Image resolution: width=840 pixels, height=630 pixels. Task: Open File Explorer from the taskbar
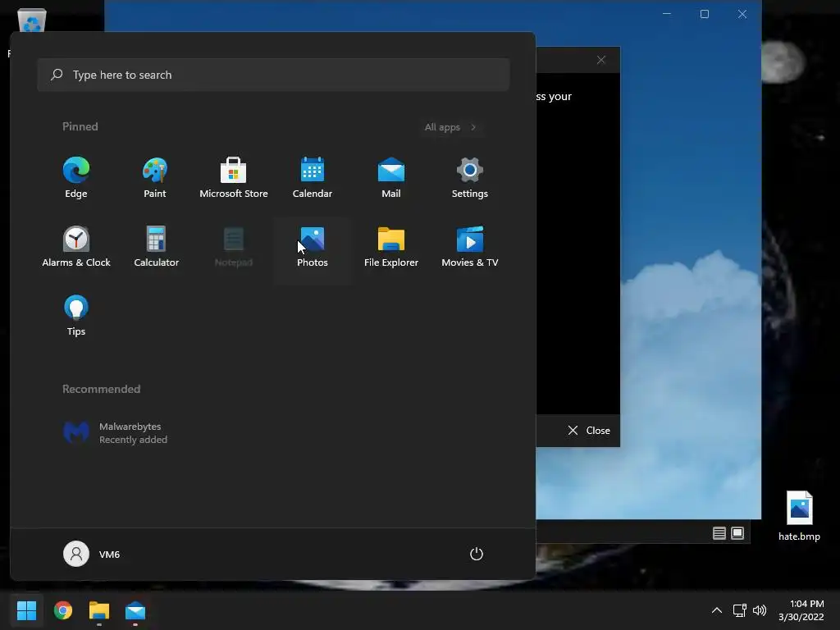pyautogui.click(x=99, y=610)
